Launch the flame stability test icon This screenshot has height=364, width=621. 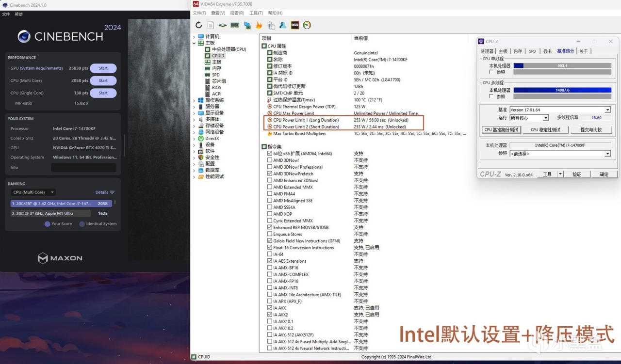pyautogui.click(x=259, y=25)
